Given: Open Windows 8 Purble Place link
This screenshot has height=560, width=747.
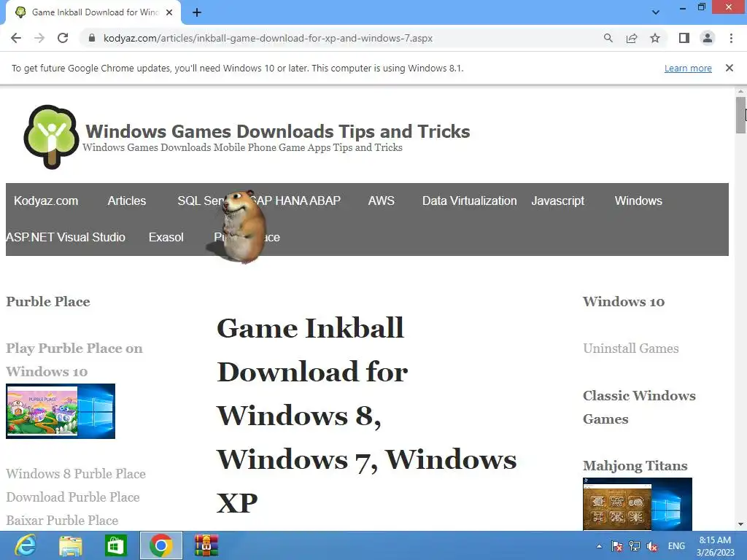Looking at the screenshot, I should click(x=76, y=474).
